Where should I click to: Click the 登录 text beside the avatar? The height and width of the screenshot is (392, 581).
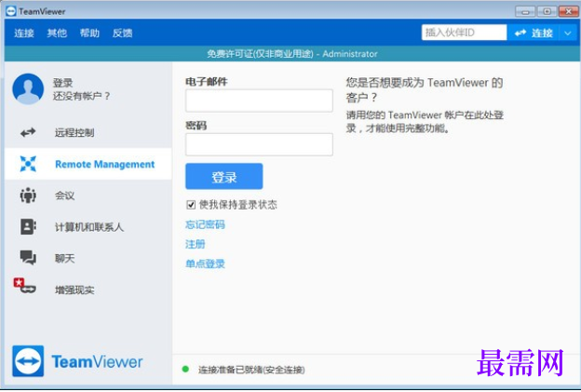(62, 83)
